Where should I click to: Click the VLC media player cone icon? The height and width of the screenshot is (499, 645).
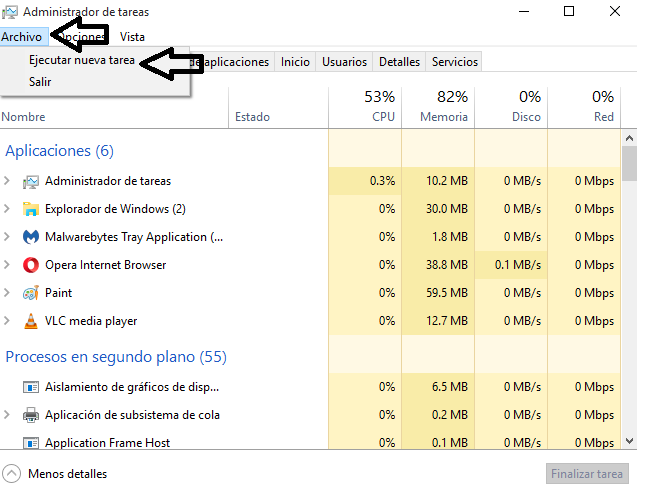(x=31, y=321)
